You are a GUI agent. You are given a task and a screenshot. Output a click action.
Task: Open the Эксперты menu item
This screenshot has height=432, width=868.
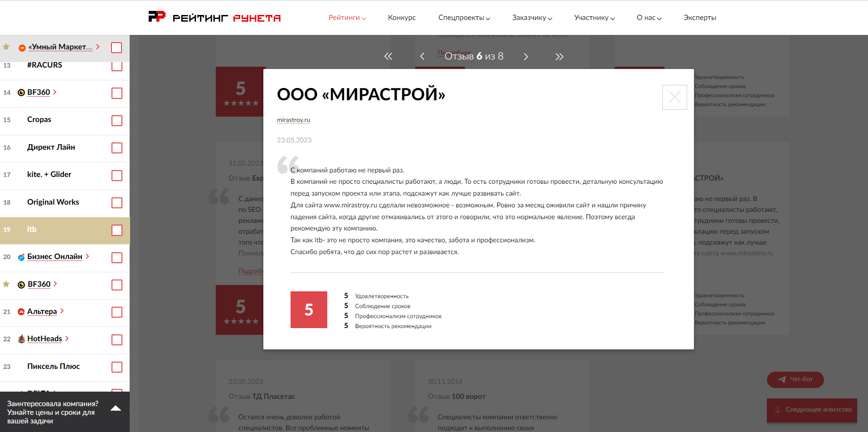pyautogui.click(x=700, y=18)
